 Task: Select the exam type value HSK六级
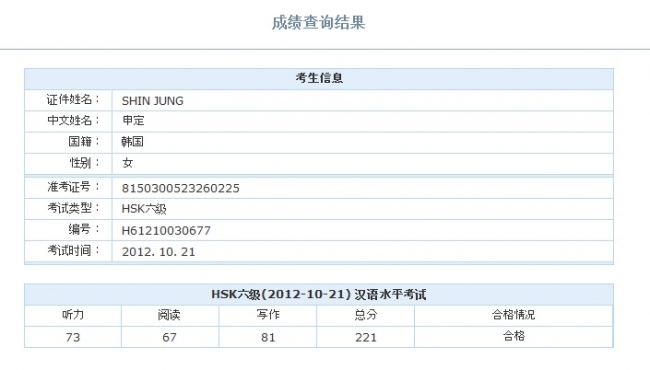point(144,209)
